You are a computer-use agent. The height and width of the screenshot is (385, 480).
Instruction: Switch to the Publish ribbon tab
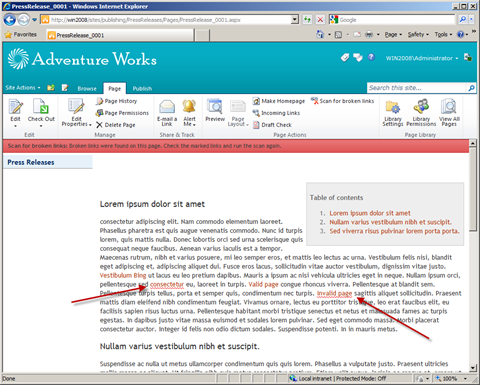(142, 89)
